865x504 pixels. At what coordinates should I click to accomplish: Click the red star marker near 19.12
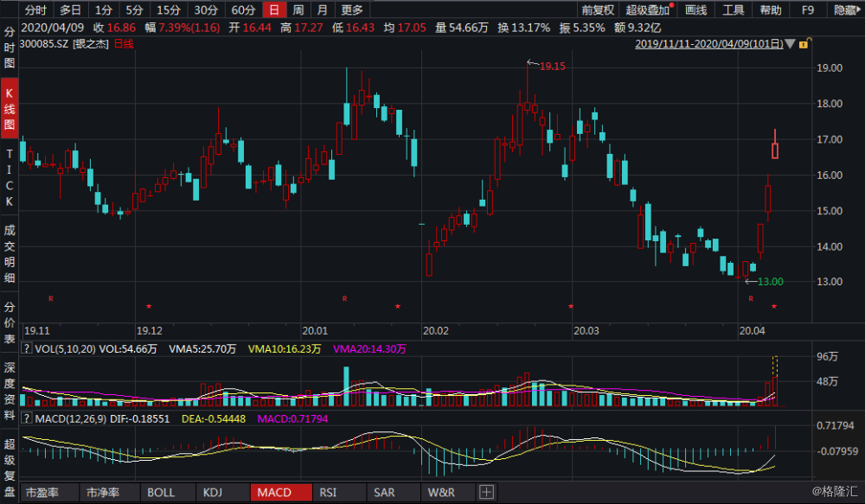(x=149, y=307)
